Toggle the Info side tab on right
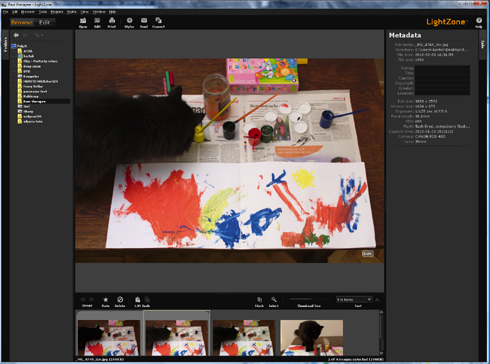The height and width of the screenshot is (364, 490). pyautogui.click(x=482, y=45)
